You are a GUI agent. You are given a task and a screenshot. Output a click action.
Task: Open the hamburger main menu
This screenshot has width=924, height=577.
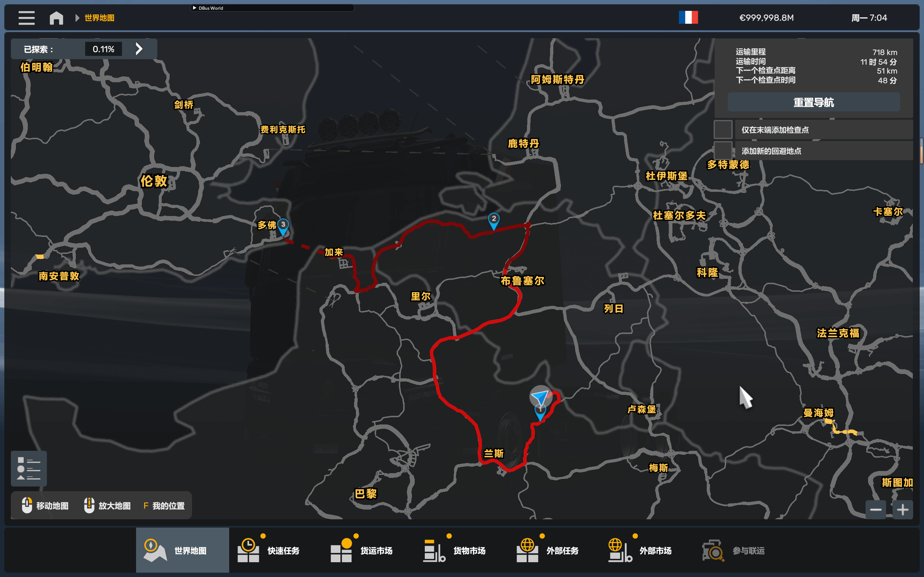(x=26, y=18)
